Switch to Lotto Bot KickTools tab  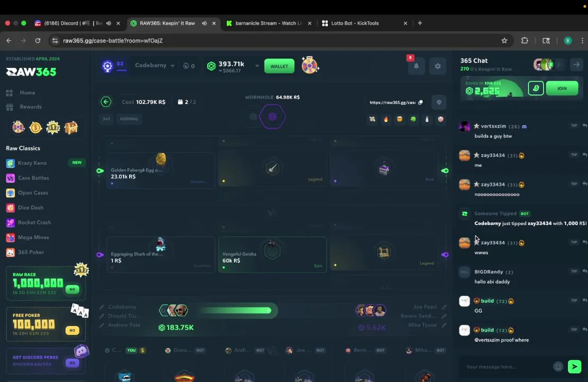pyautogui.click(x=365, y=23)
